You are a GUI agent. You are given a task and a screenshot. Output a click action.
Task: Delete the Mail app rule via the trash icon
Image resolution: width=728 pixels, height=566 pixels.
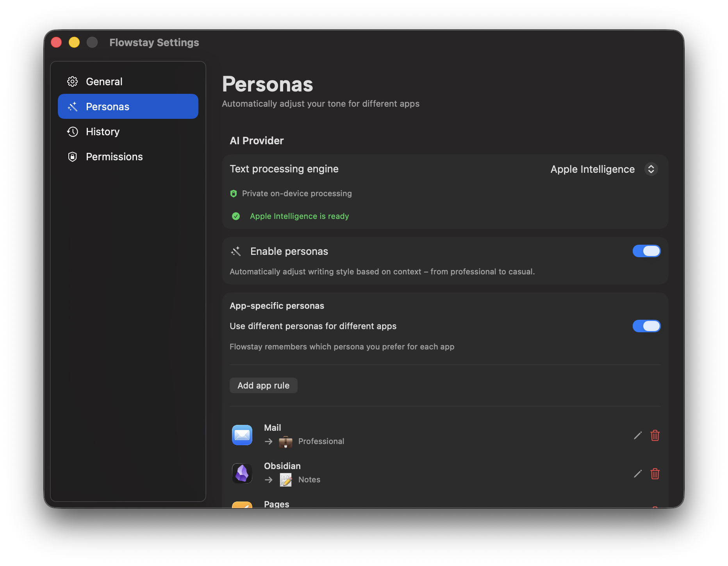pos(655,435)
